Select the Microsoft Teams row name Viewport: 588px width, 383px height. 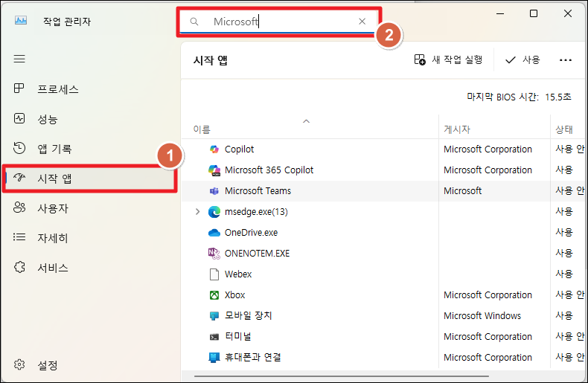258,190
